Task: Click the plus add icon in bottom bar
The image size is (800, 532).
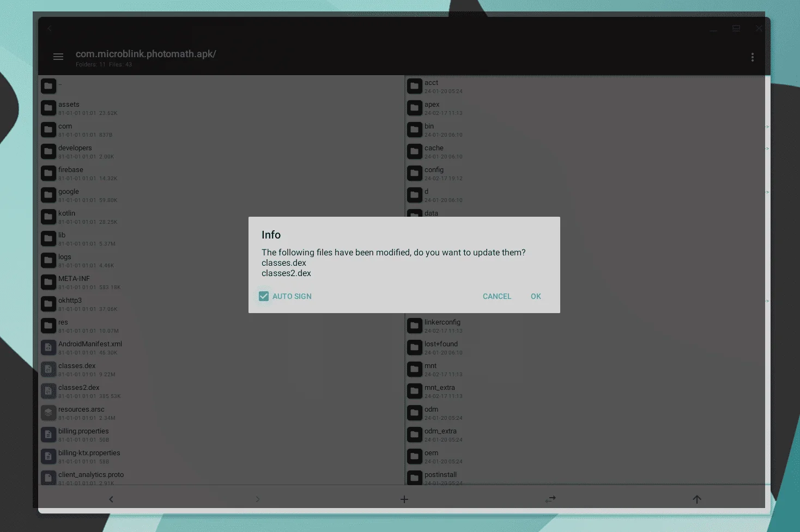Action: coord(404,499)
